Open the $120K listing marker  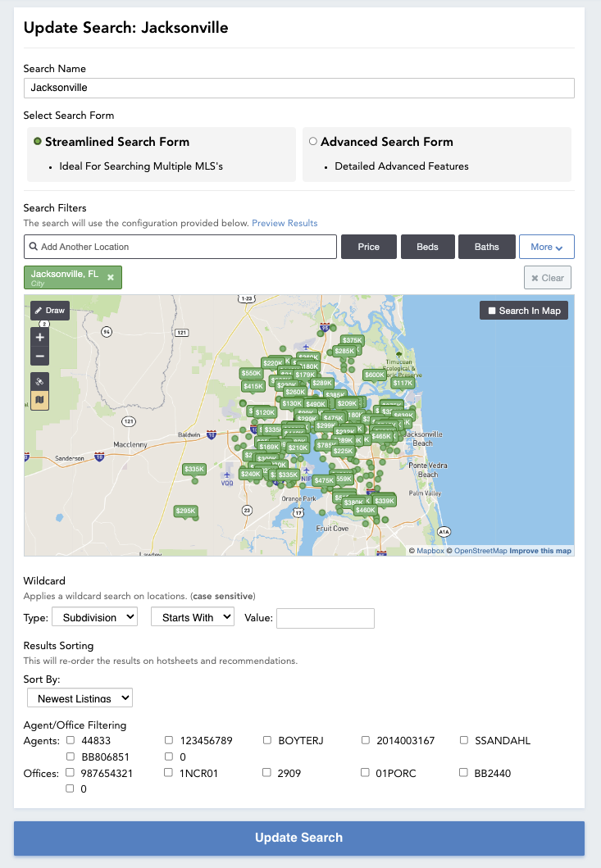click(x=266, y=412)
